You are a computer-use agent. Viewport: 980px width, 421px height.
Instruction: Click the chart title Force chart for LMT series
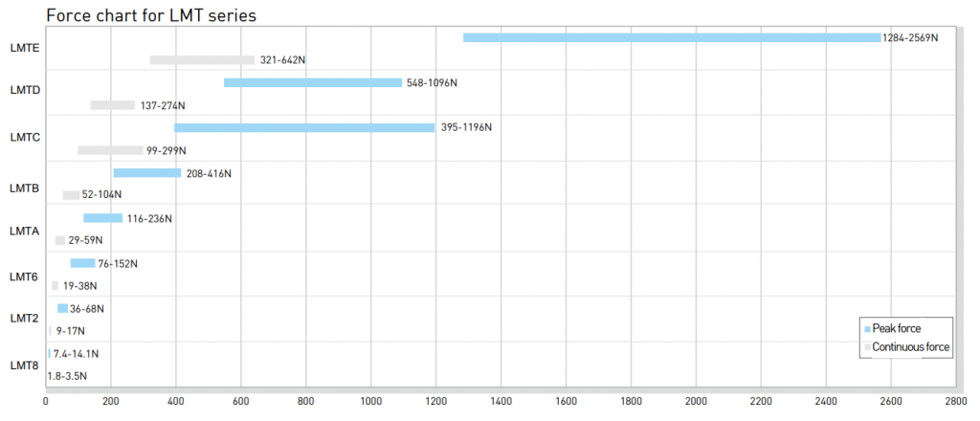tap(151, 15)
